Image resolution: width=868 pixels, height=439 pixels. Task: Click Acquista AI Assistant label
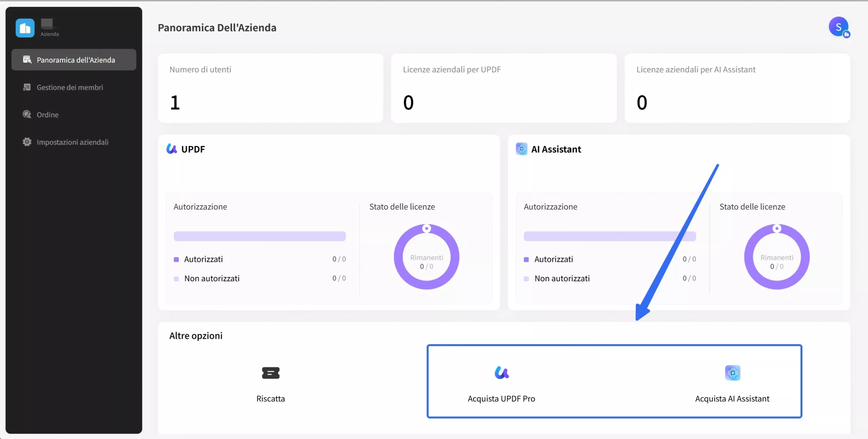point(732,399)
